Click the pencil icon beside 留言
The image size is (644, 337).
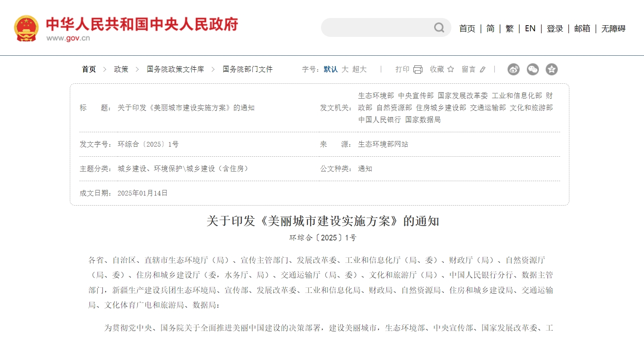coord(483,69)
